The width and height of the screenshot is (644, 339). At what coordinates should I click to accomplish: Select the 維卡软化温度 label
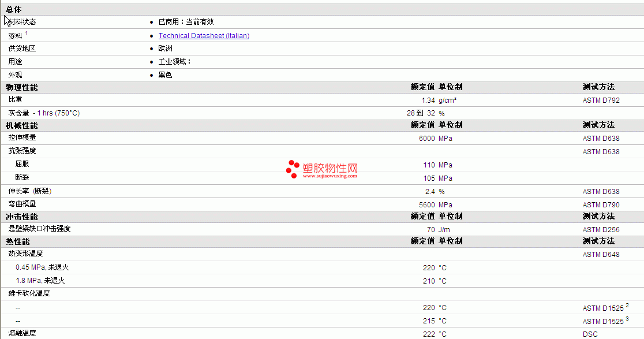click(29, 293)
